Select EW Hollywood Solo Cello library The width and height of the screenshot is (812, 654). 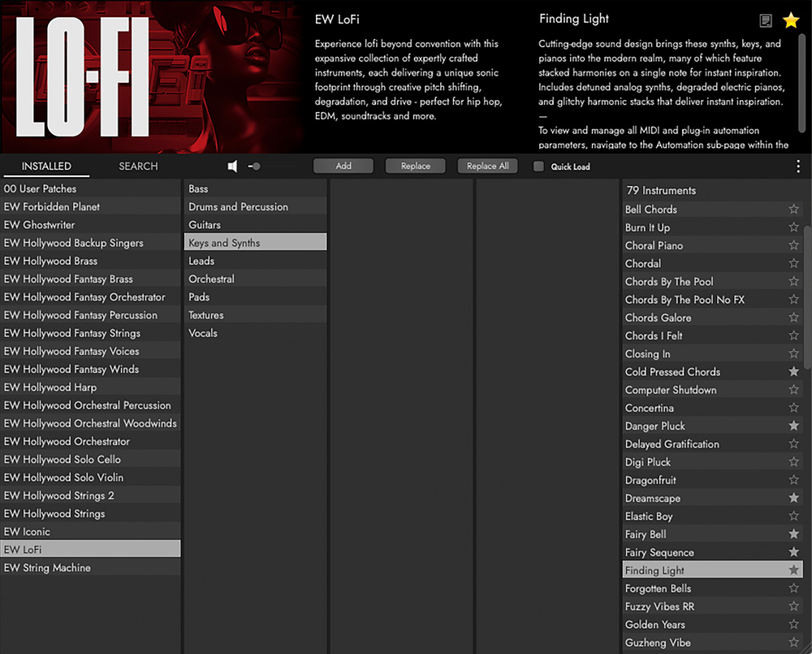click(x=91, y=459)
